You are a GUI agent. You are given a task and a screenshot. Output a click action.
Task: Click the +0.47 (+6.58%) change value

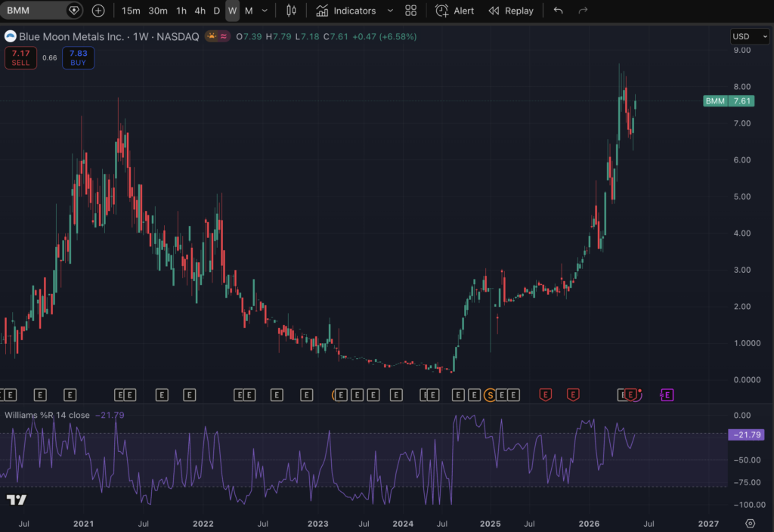pos(384,36)
